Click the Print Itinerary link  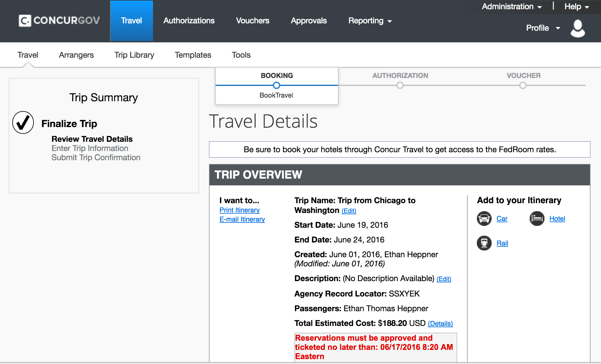click(239, 210)
